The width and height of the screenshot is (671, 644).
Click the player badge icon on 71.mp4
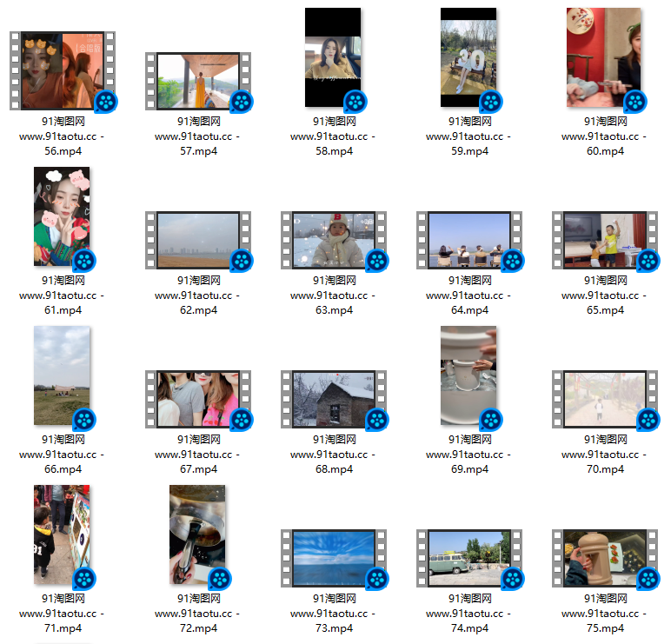coord(84,580)
